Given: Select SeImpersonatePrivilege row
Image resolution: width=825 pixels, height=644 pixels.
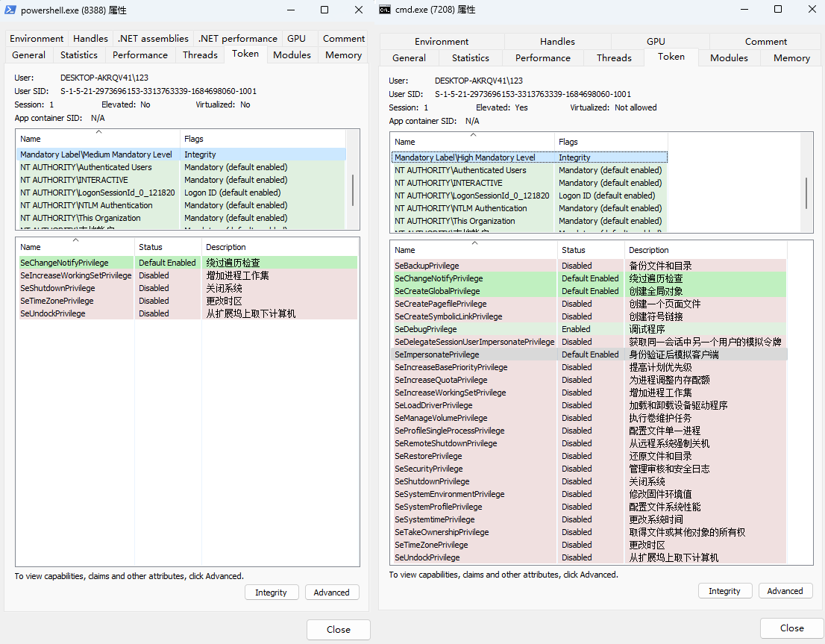Looking at the screenshot, I should click(x=590, y=354).
